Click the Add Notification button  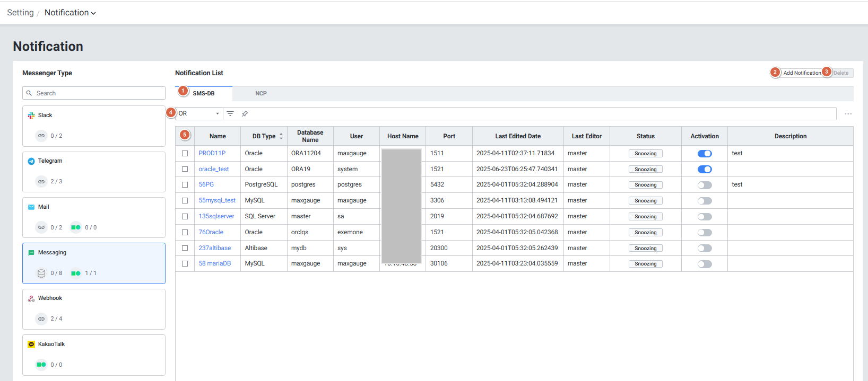[x=801, y=73]
